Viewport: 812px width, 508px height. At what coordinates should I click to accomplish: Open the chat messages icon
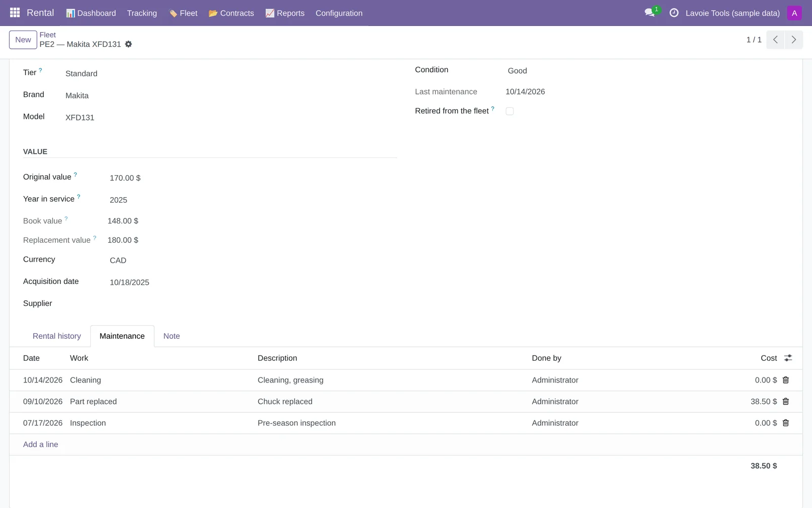point(650,13)
